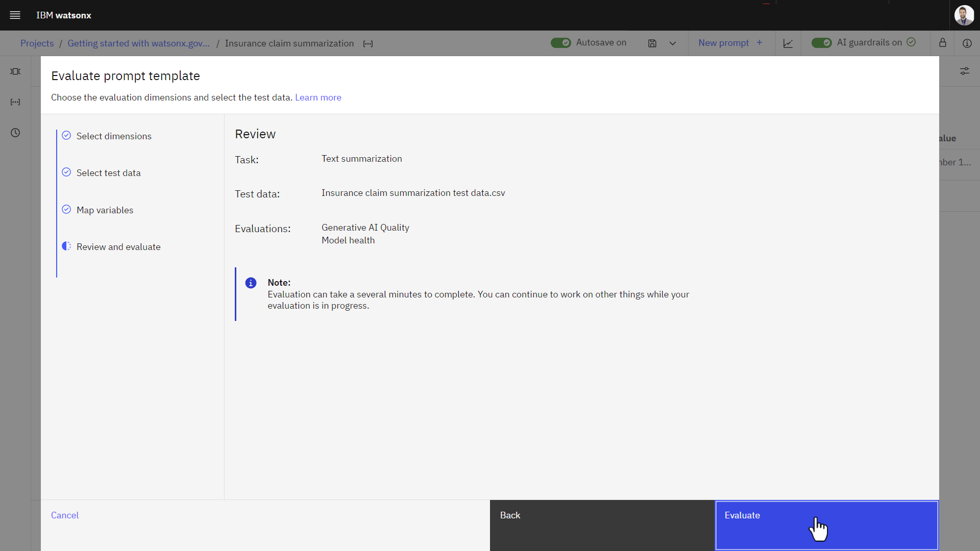Toggle Autosave on switch
The height and width of the screenshot is (551, 980).
560,42
